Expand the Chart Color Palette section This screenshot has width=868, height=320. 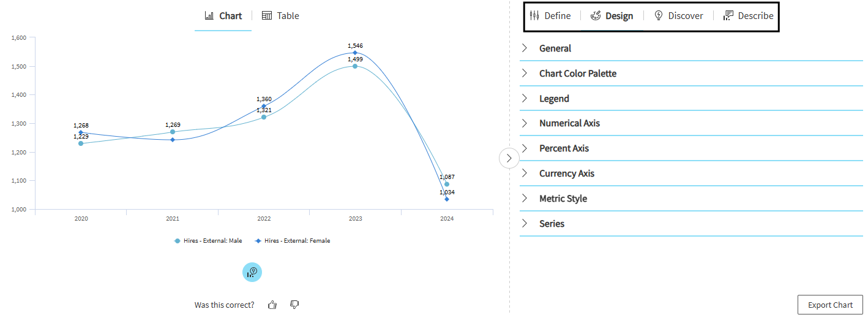click(577, 74)
